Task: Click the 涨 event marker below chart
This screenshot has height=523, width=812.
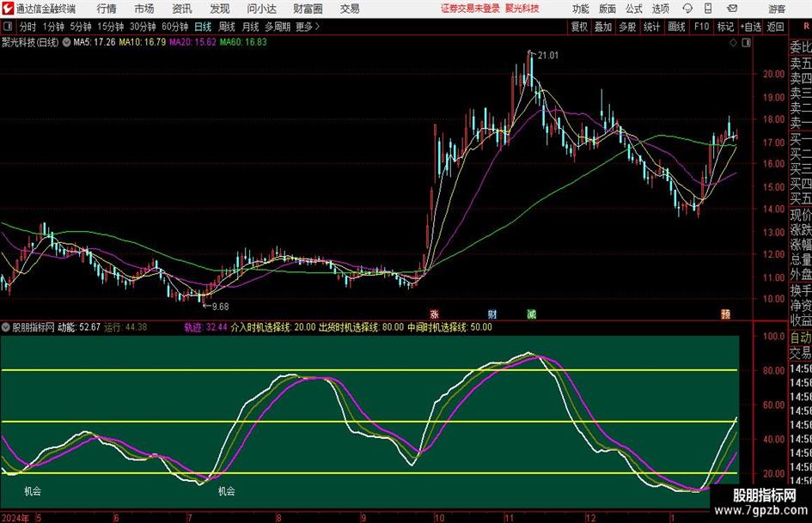Action: tap(434, 313)
